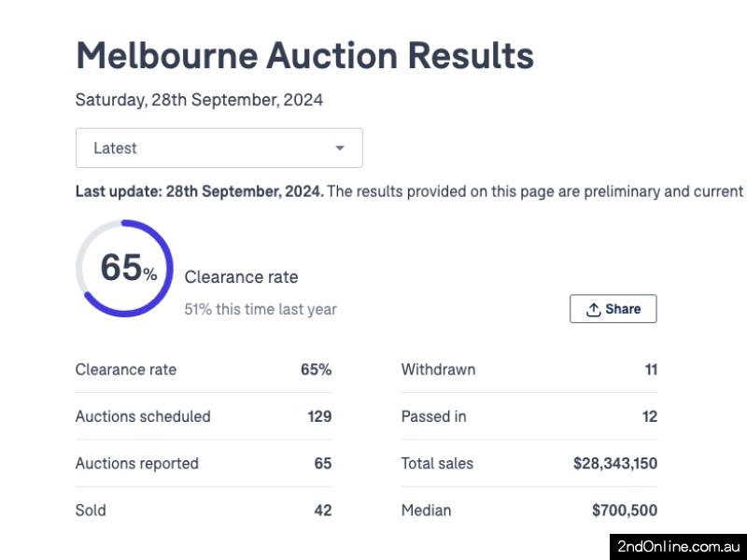The width and height of the screenshot is (747, 560).
Task: Click the Auctions reported row label
Action: pos(136,463)
